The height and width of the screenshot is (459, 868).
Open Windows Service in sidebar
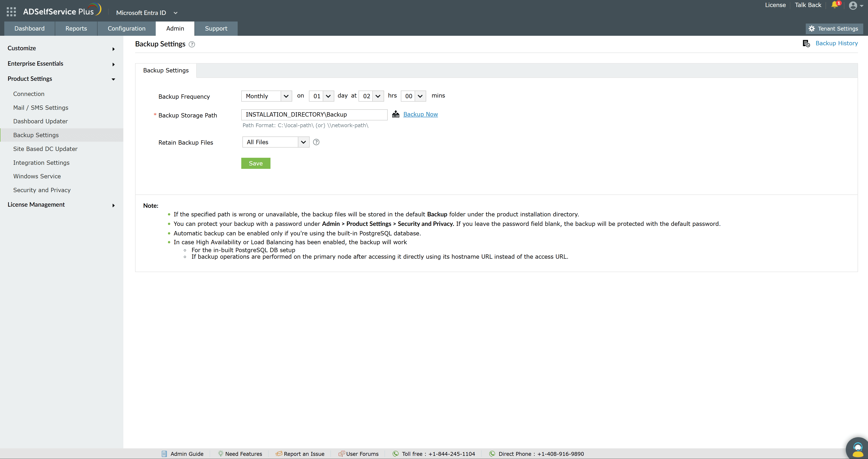[x=37, y=176]
